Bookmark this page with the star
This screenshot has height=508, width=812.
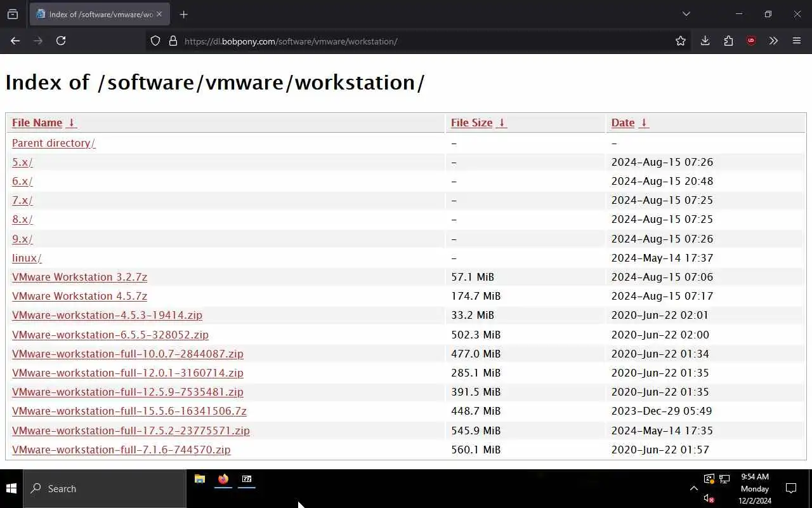681,41
